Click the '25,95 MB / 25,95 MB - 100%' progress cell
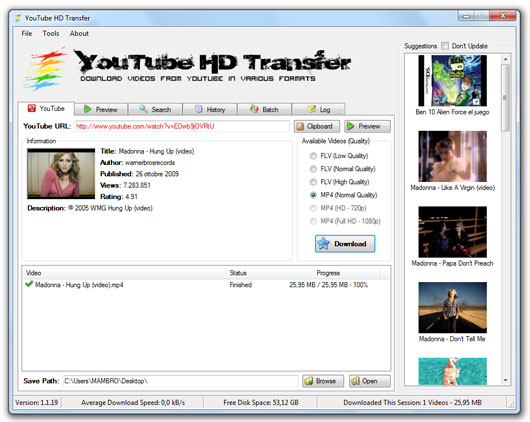Screen dimensions: 530x422 click(328, 285)
